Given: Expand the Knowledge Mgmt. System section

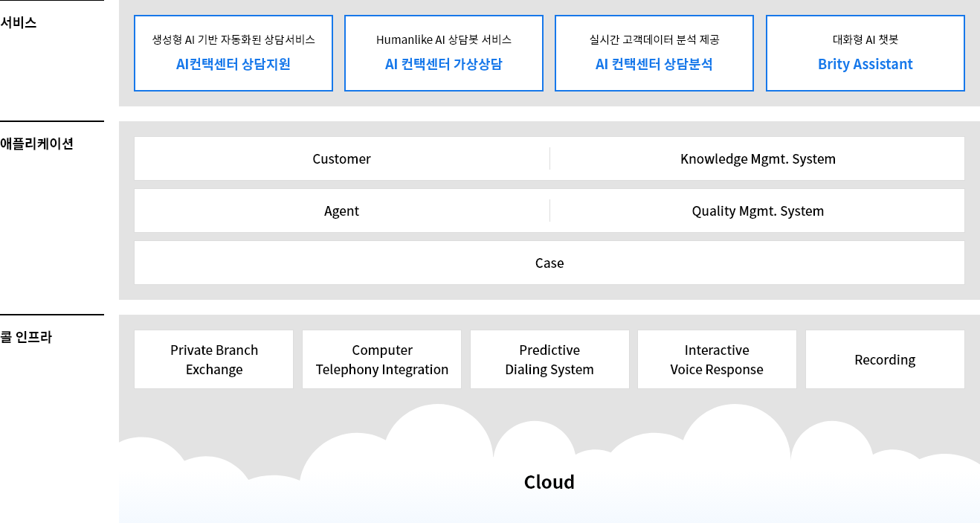Looking at the screenshot, I should click(758, 158).
